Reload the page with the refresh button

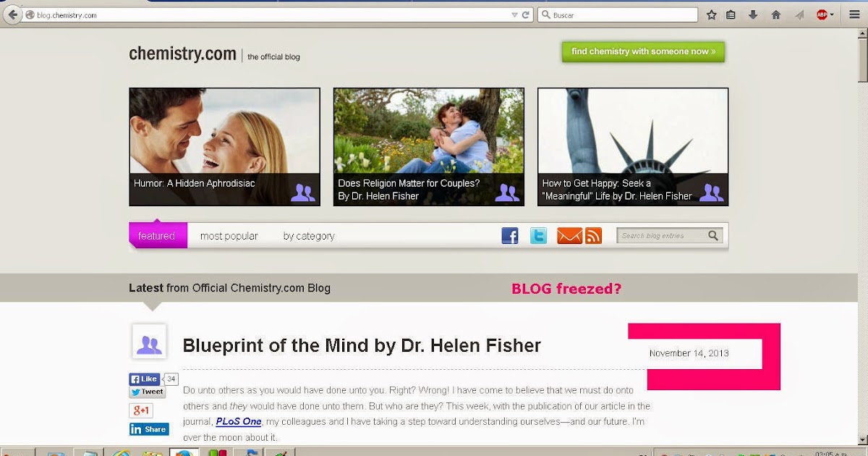526,14
